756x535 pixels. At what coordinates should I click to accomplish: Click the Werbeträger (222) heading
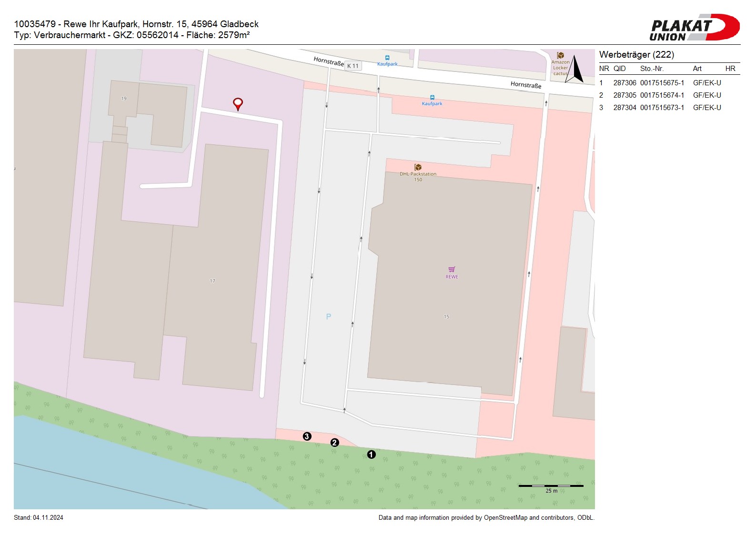coord(636,55)
